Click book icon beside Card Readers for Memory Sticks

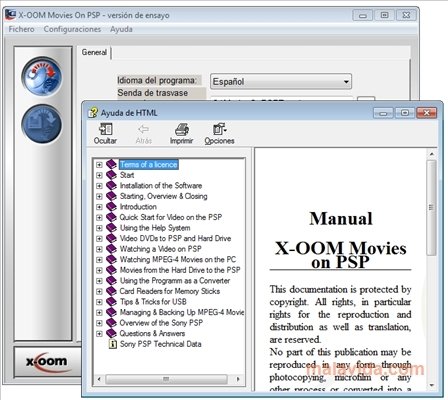111,291
